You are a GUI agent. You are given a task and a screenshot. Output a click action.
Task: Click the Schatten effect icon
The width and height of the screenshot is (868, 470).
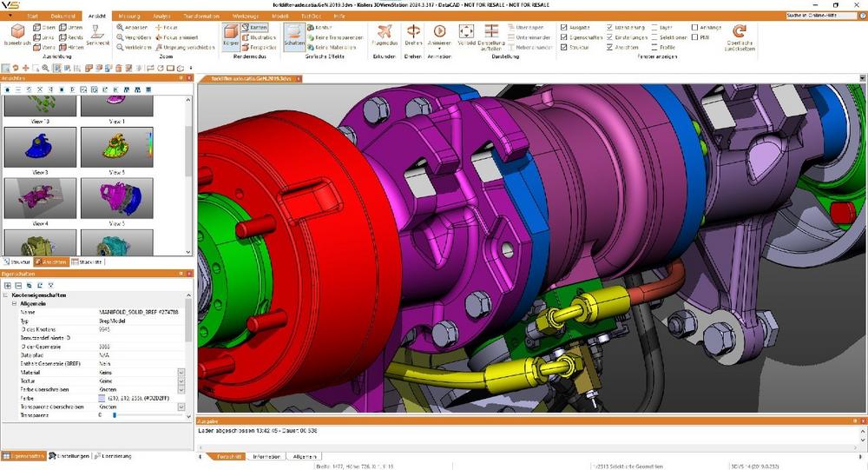294,35
